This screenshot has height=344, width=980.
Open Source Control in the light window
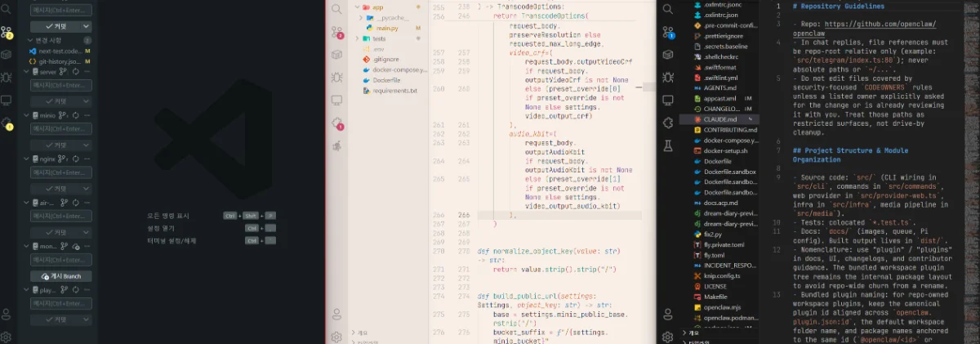pyautogui.click(x=336, y=32)
